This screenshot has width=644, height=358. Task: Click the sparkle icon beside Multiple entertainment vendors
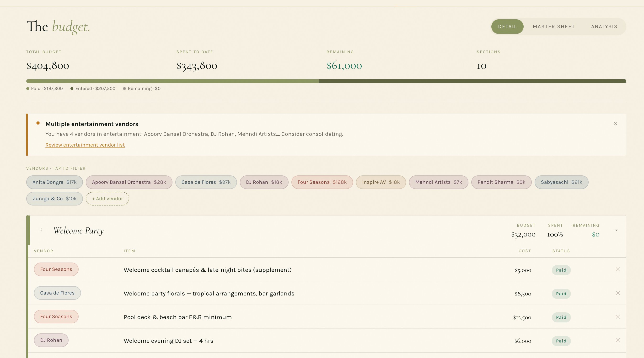click(x=38, y=123)
